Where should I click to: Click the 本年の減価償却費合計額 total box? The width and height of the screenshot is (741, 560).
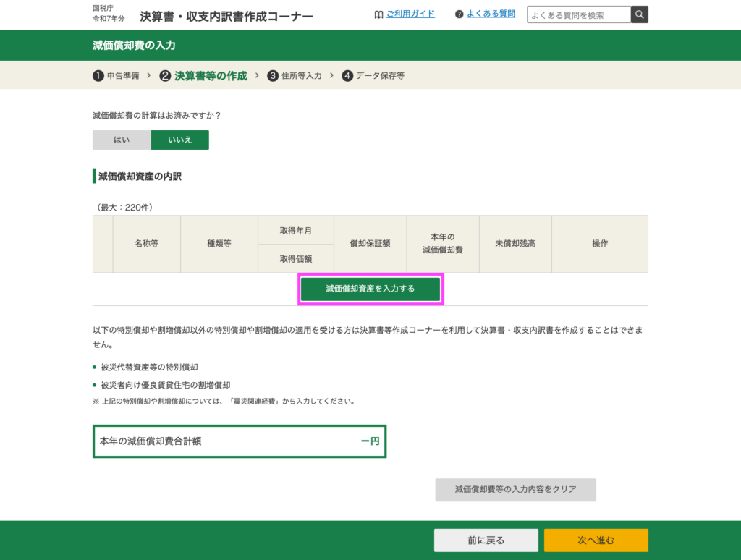(240, 441)
